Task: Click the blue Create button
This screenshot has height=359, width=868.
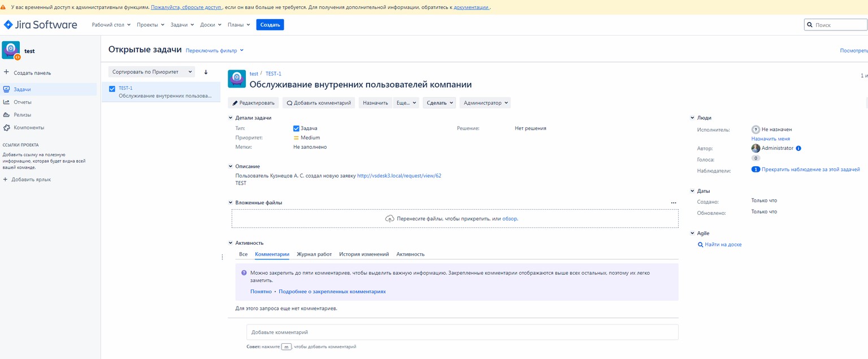Action: [x=270, y=25]
